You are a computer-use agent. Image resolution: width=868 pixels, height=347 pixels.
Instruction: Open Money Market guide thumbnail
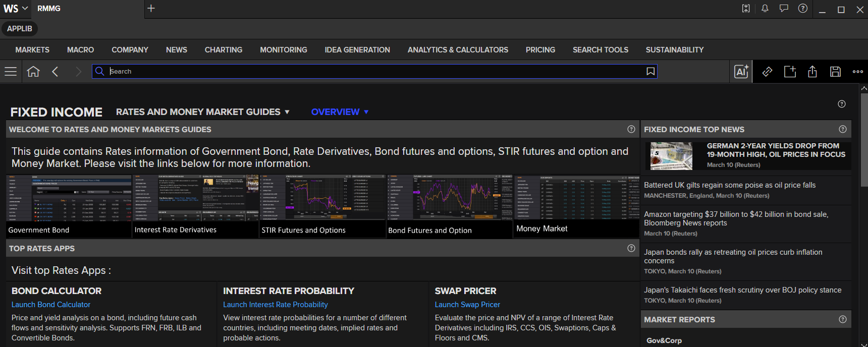tap(577, 207)
